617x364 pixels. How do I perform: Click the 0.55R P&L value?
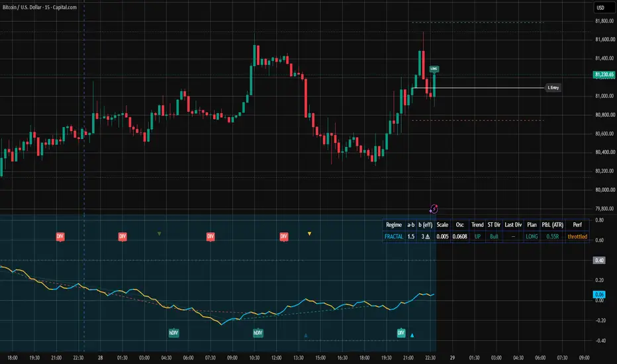553,236
